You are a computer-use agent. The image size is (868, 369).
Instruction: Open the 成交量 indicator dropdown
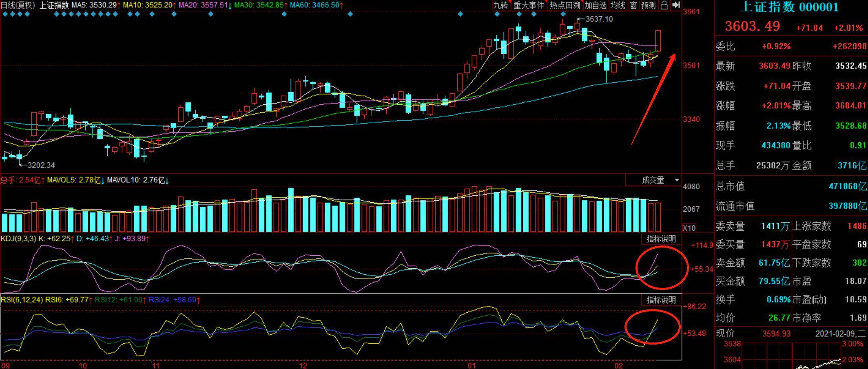point(653,180)
